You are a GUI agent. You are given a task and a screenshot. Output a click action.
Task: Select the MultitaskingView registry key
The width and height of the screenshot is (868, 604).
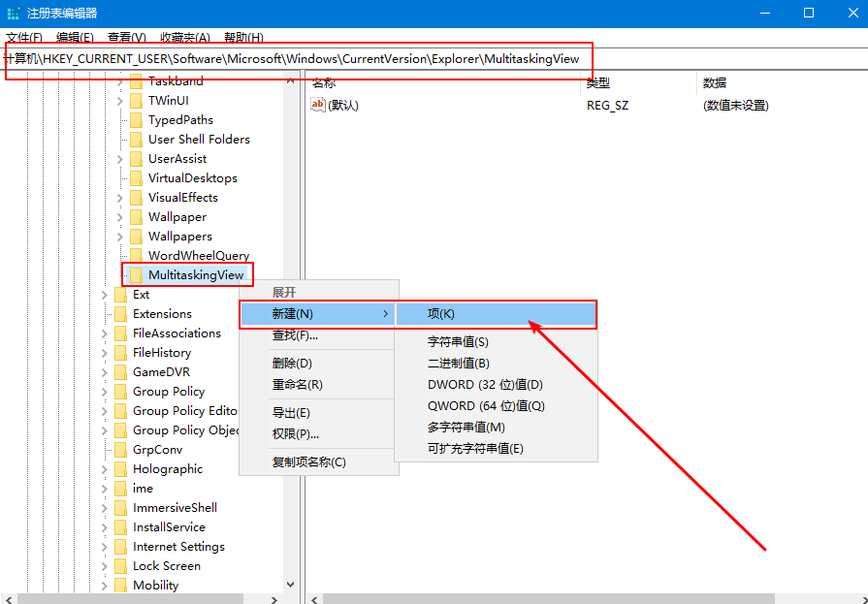tap(196, 275)
